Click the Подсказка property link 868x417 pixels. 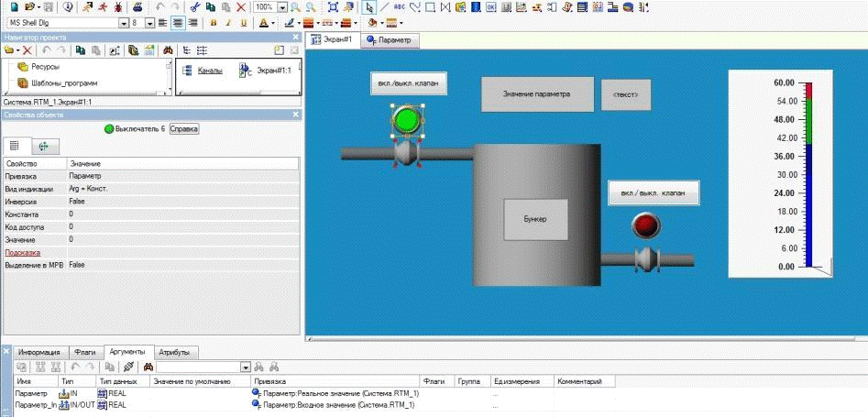click(23, 252)
